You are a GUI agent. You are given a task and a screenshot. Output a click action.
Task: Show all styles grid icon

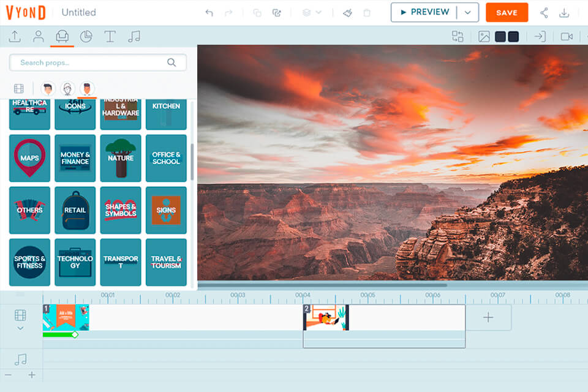[19, 89]
